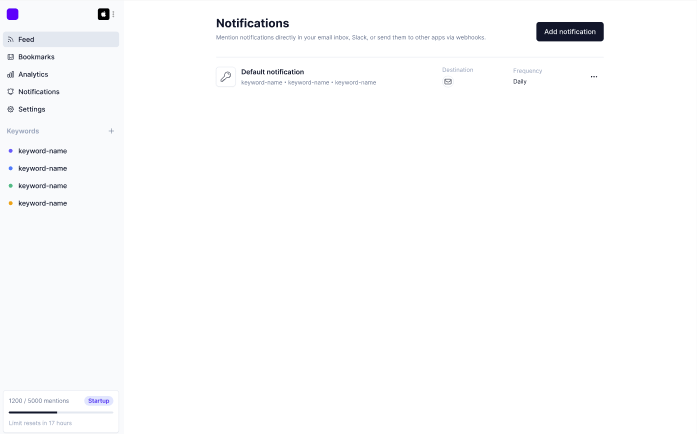Open the Default notification title
697x434 pixels.
(272, 72)
